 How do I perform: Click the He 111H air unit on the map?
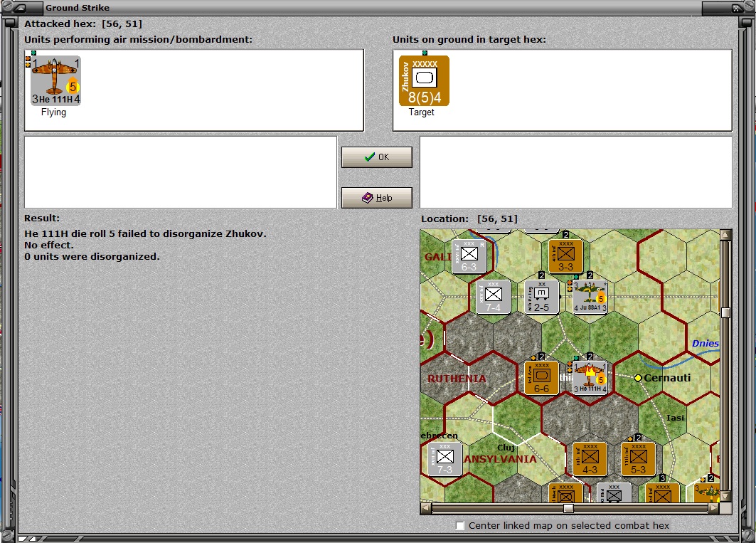pos(590,378)
